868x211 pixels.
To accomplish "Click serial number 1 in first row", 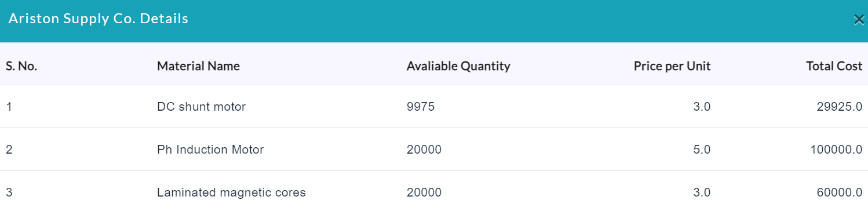I will tap(9, 107).
